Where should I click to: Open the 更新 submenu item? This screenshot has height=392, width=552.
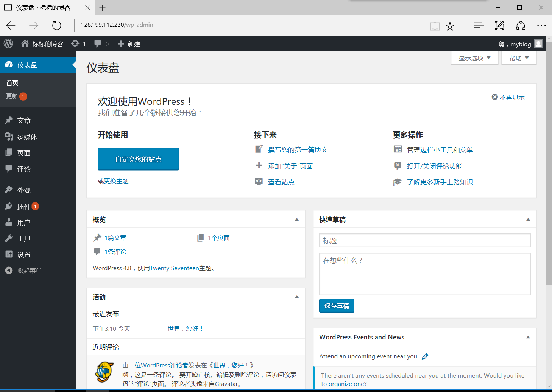click(16, 96)
